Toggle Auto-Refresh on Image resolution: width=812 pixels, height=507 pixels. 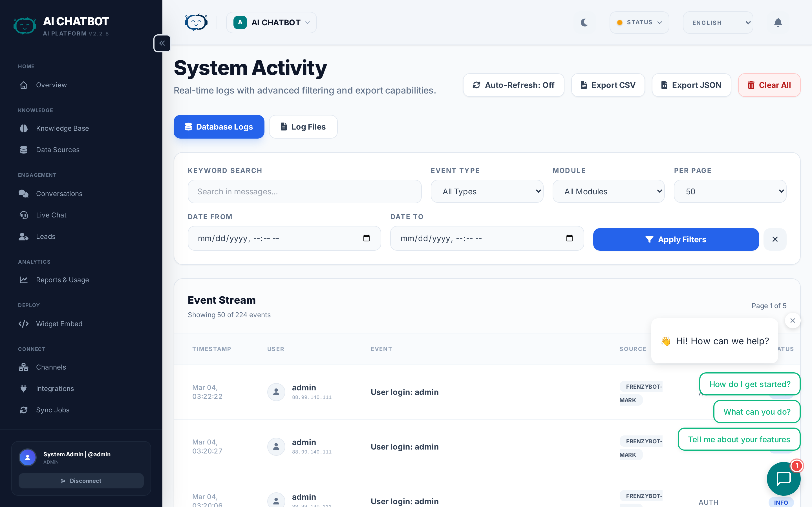513,85
